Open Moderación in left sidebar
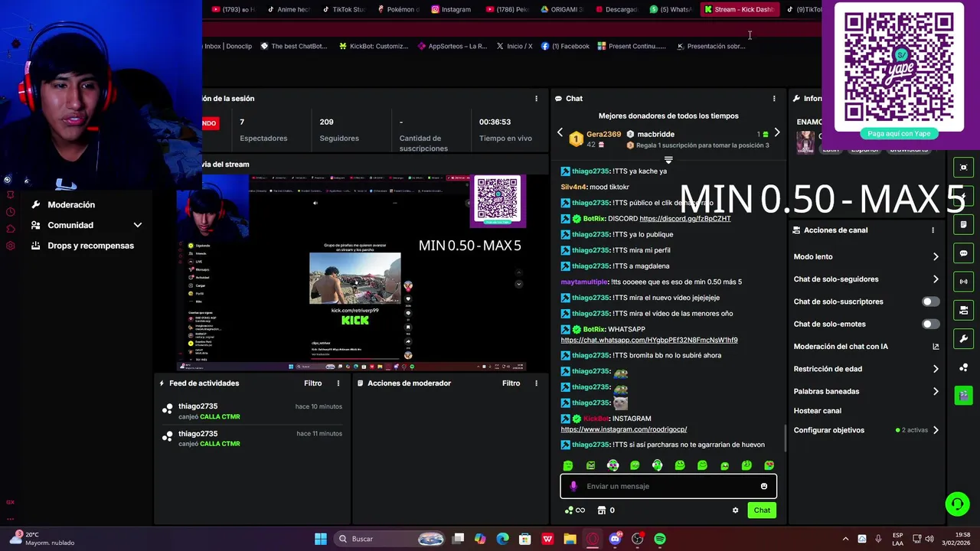The image size is (980, 551). [x=71, y=205]
